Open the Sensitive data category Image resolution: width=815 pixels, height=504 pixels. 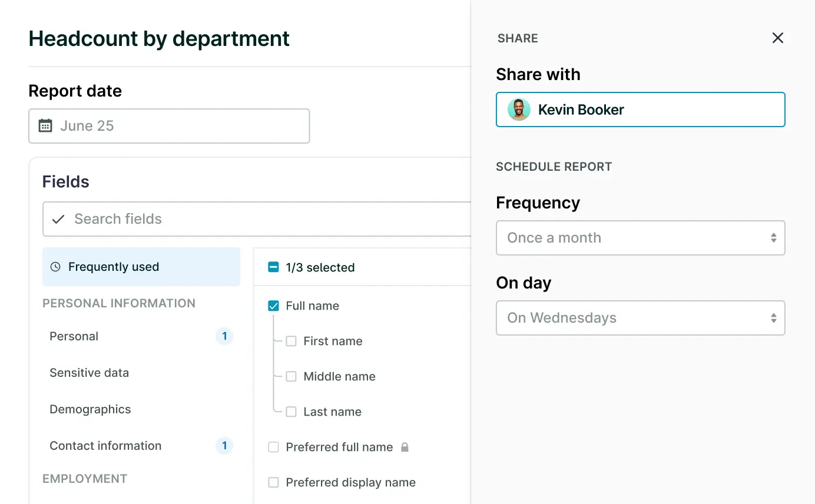click(x=89, y=373)
